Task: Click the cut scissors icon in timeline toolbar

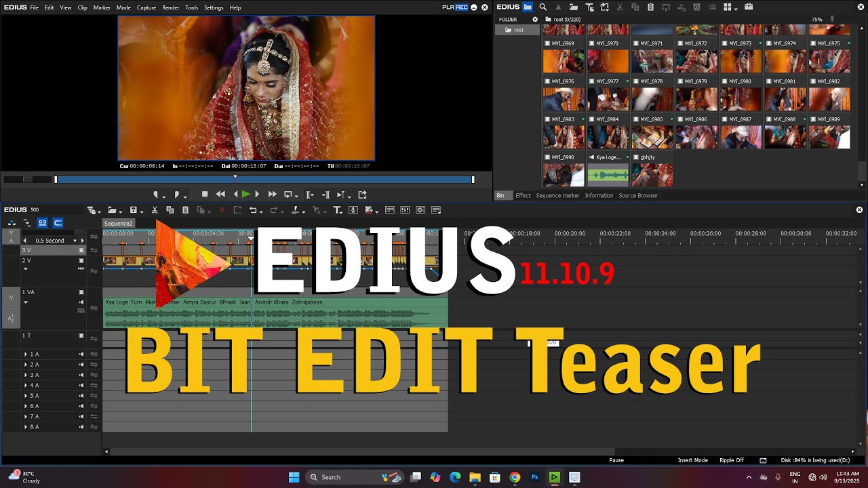Action: pos(155,210)
